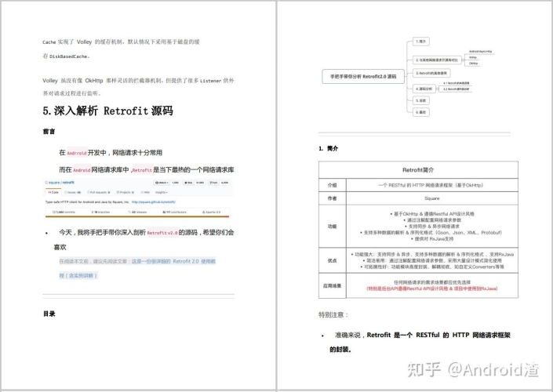Image resolution: width=553 pixels, height=392 pixels.
Task: Click the heading 5. 深入解析 Retrofit 源码
Action: coord(108,111)
